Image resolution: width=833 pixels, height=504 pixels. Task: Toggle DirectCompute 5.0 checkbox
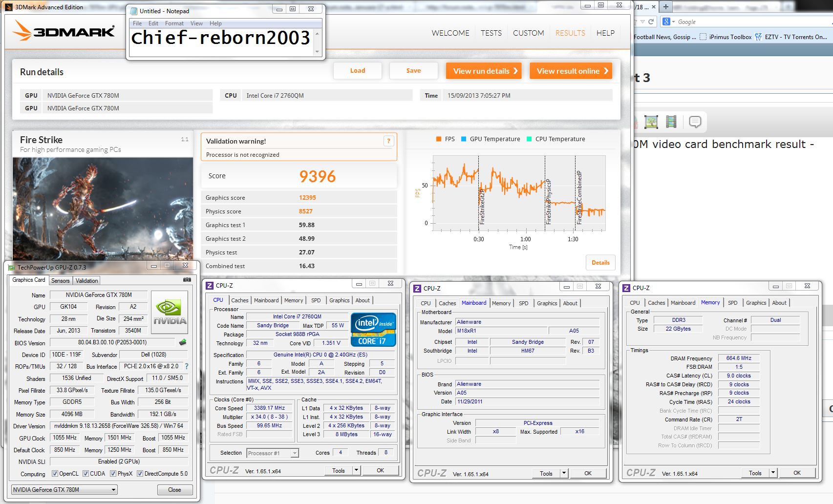pos(140,473)
